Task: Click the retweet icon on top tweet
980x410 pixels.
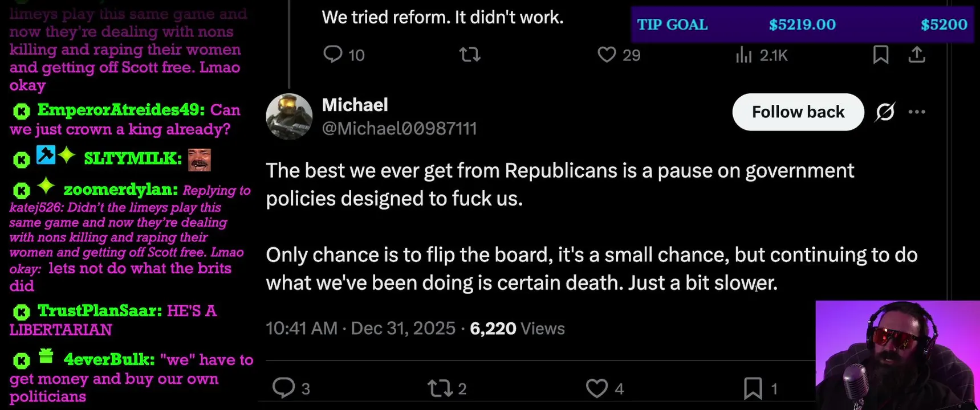Action: click(470, 55)
